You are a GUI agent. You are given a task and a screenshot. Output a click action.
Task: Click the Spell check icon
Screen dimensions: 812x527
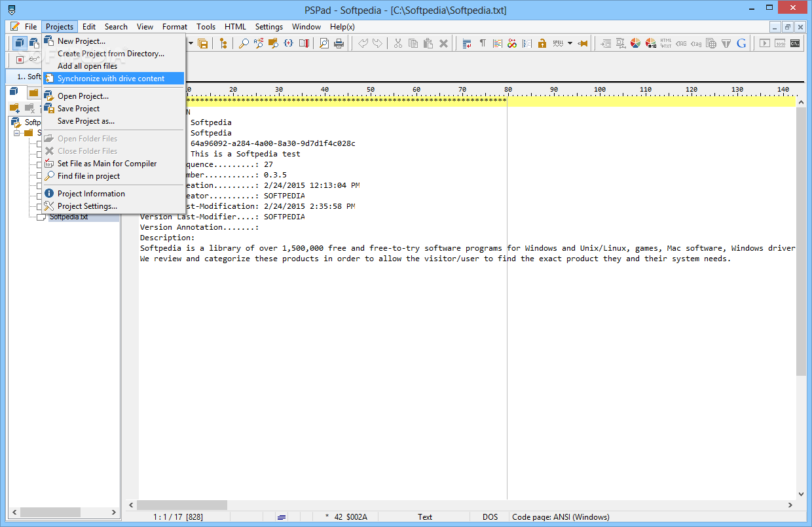(x=558, y=43)
